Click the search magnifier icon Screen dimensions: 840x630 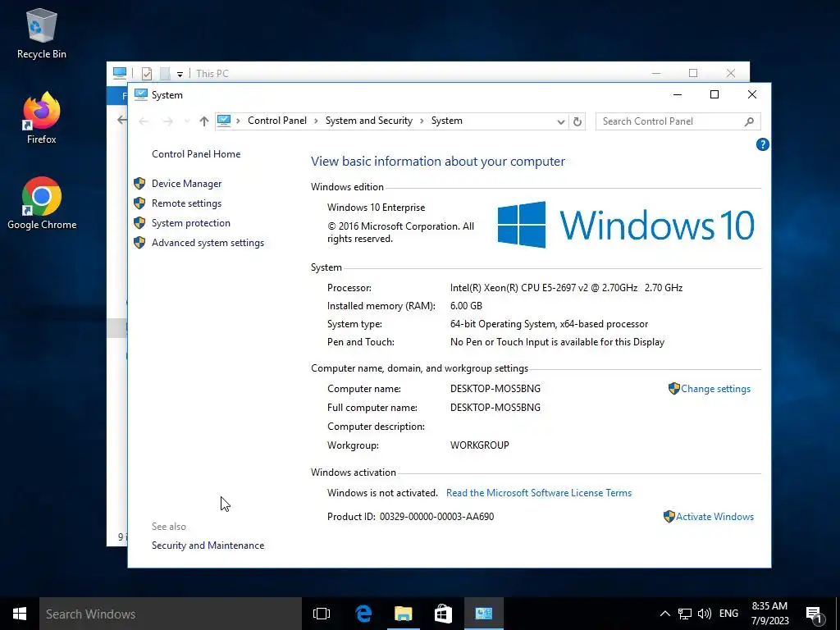(749, 121)
